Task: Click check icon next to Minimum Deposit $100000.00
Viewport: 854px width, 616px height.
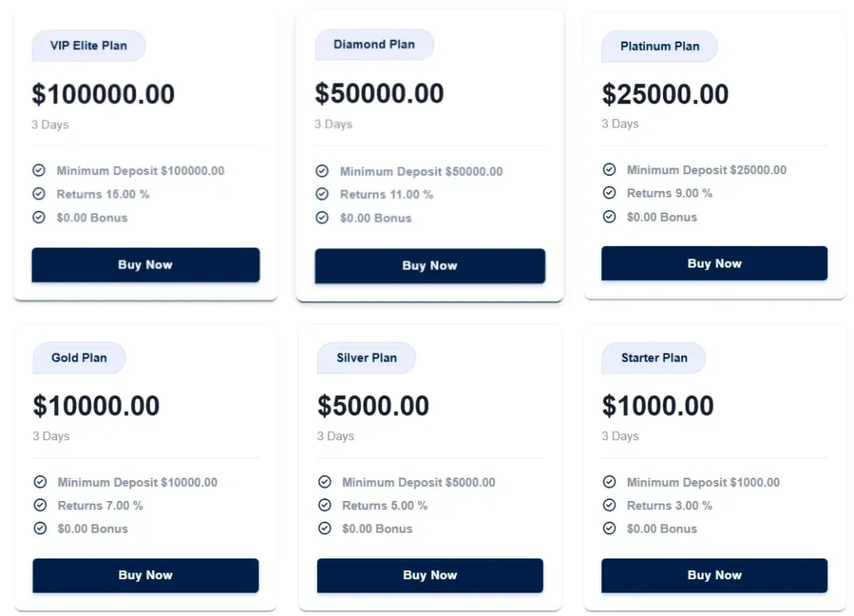Action: [38, 171]
